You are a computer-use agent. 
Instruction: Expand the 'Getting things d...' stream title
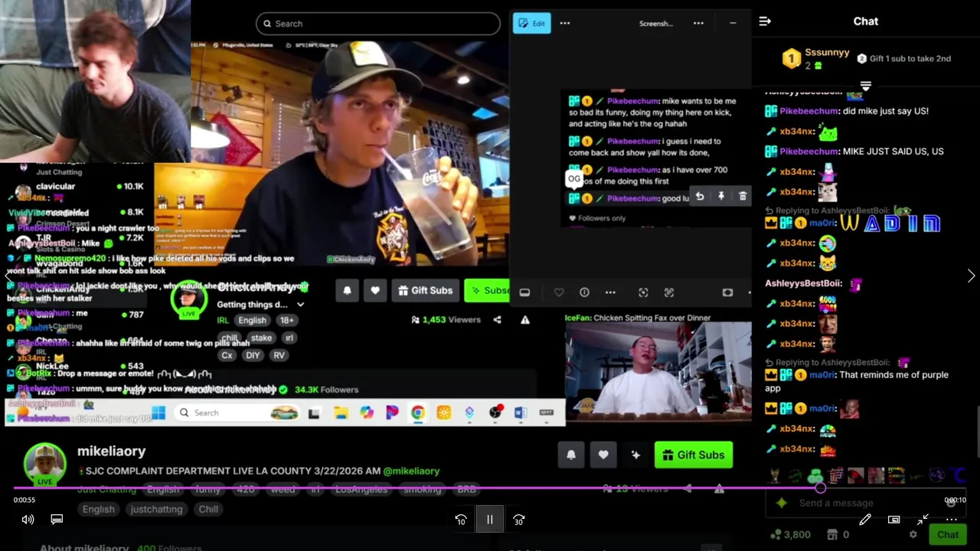(x=300, y=305)
